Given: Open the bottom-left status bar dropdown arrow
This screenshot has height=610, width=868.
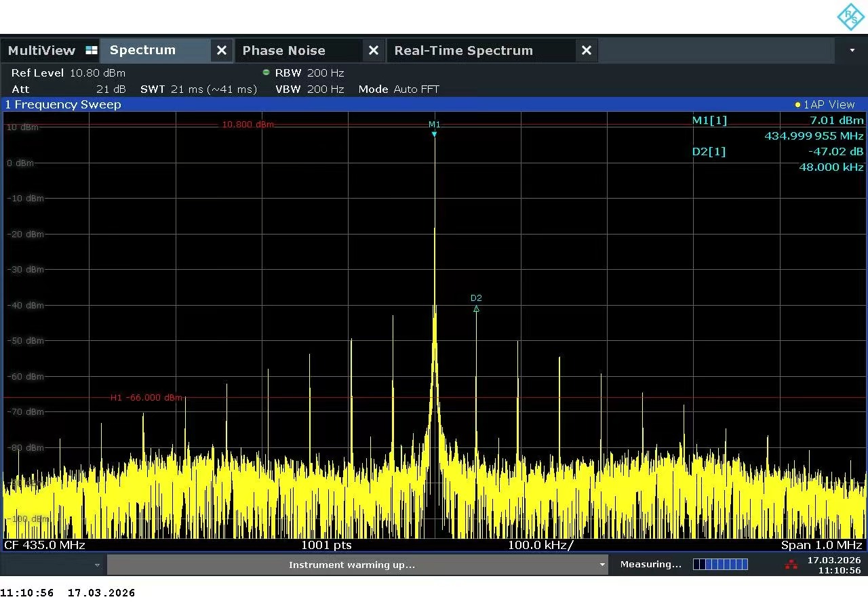Looking at the screenshot, I should point(97,565).
